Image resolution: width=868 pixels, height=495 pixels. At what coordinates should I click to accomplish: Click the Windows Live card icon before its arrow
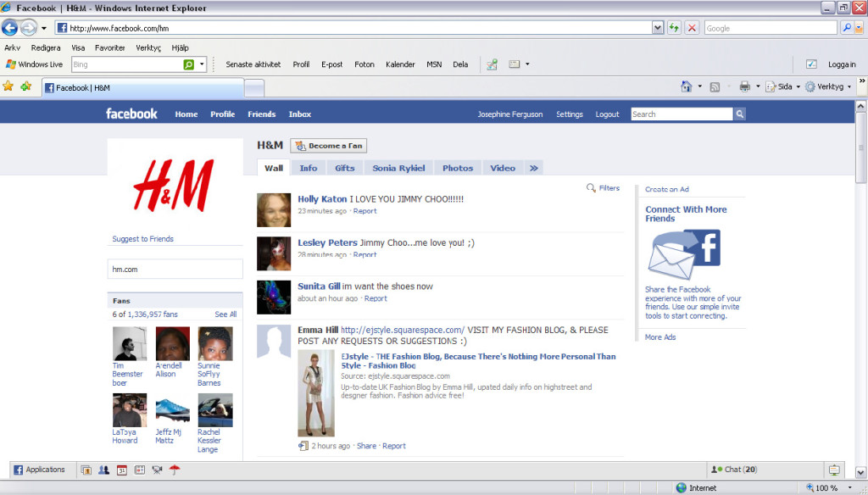515,64
